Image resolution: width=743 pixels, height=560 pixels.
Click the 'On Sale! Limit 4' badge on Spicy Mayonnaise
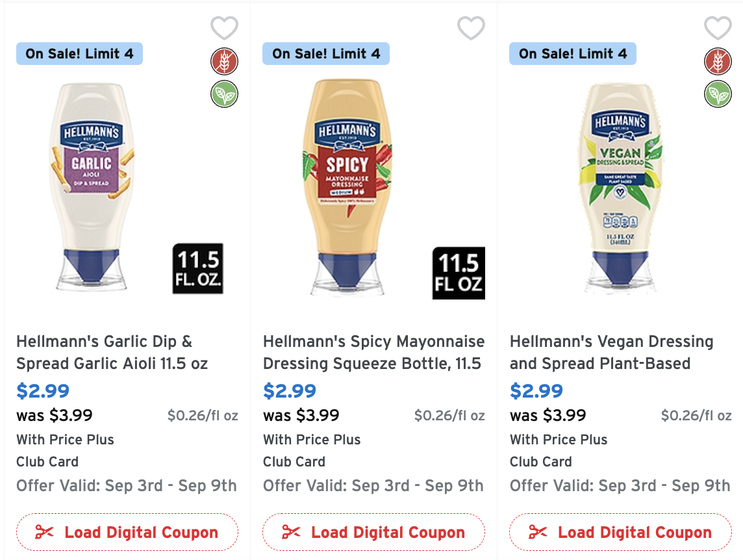pyautogui.click(x=325, y=54)
